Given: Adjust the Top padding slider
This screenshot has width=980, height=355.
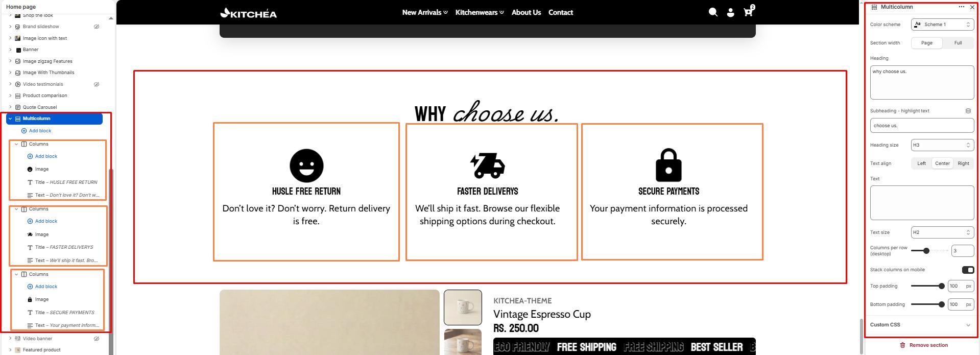Looking at the screenshot, I should click(927, 286).
